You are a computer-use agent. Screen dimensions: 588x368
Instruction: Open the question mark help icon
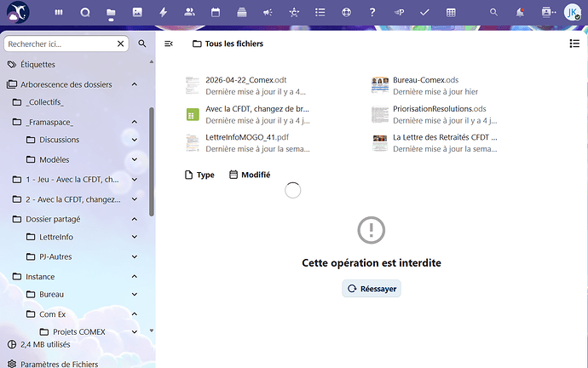pyautogui.click(x=372, y=13)
